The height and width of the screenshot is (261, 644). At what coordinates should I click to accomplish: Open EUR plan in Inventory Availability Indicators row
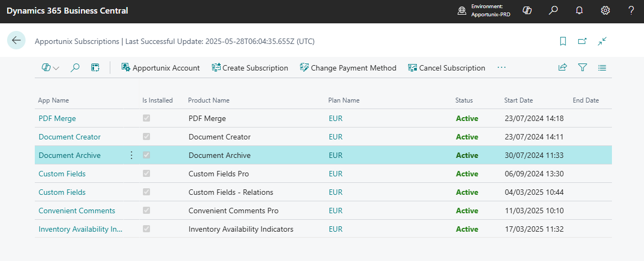pyautogui.click(x=335, y=229)
